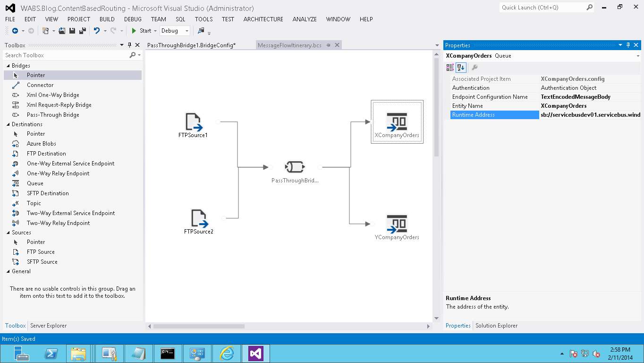Click Runtime Address property row
The height and width of the screenshot is (363, 644).
[545, 115]
